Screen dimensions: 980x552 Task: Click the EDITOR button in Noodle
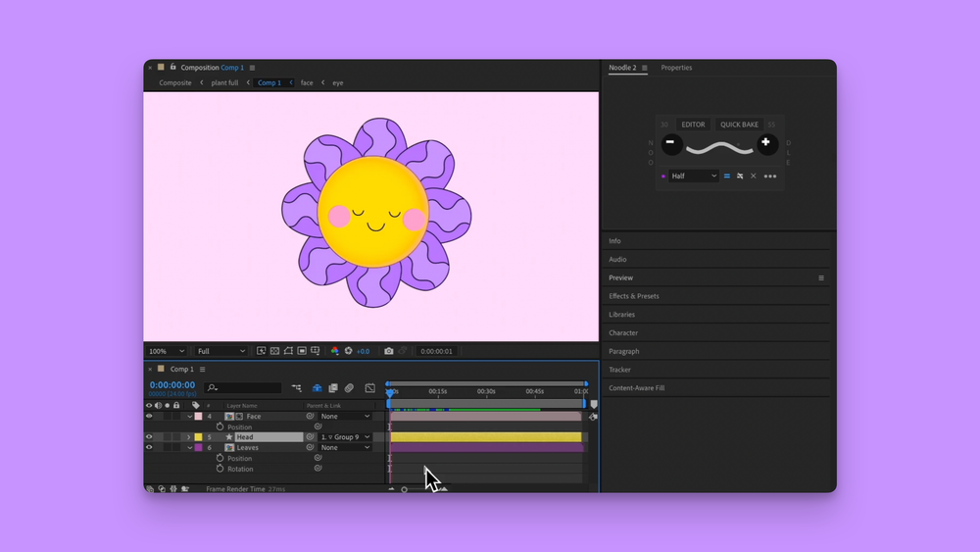click(693, 125)
